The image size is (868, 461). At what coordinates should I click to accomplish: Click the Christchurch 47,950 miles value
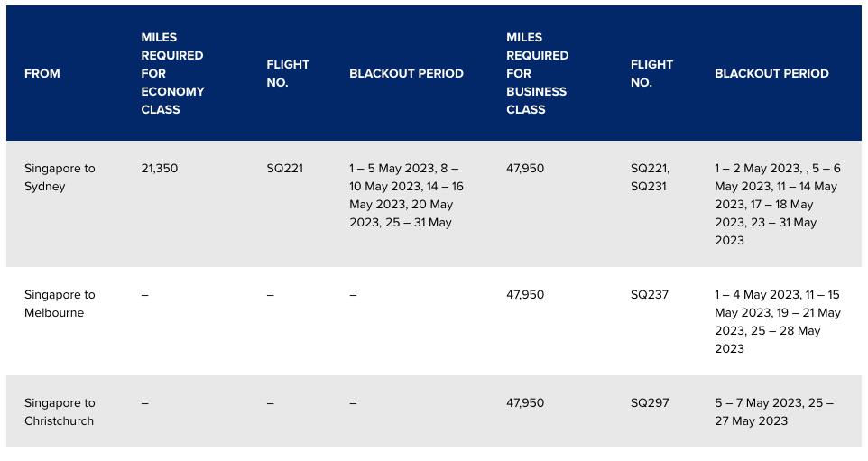[x=525, y=403]
